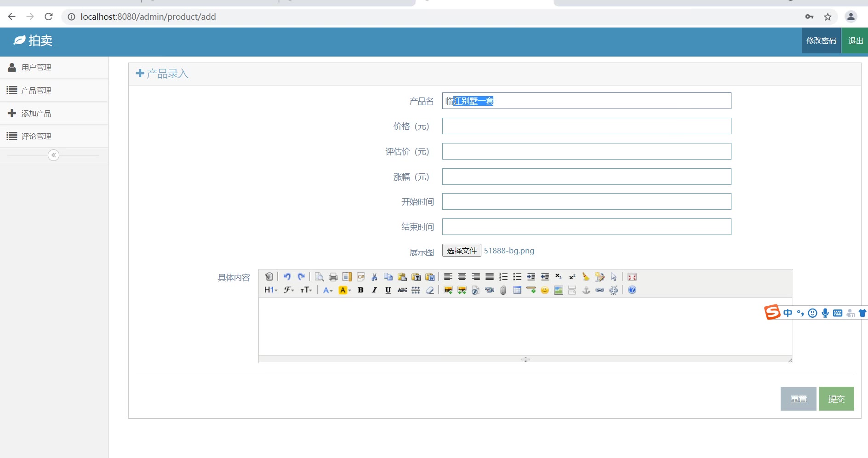
Task: Open the highlight background color picker
Action: click(x=345, y=290)
